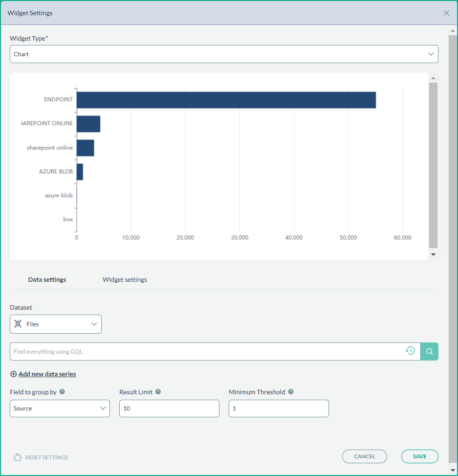
Task: Click the GQL search magnifier button
Action: [429, 351]
